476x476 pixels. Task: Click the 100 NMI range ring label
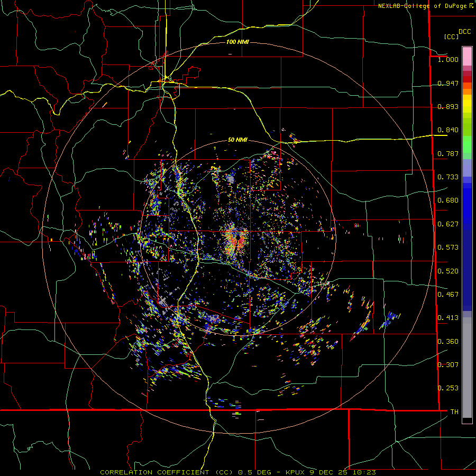pyautogui.click(x=237, y=42)
